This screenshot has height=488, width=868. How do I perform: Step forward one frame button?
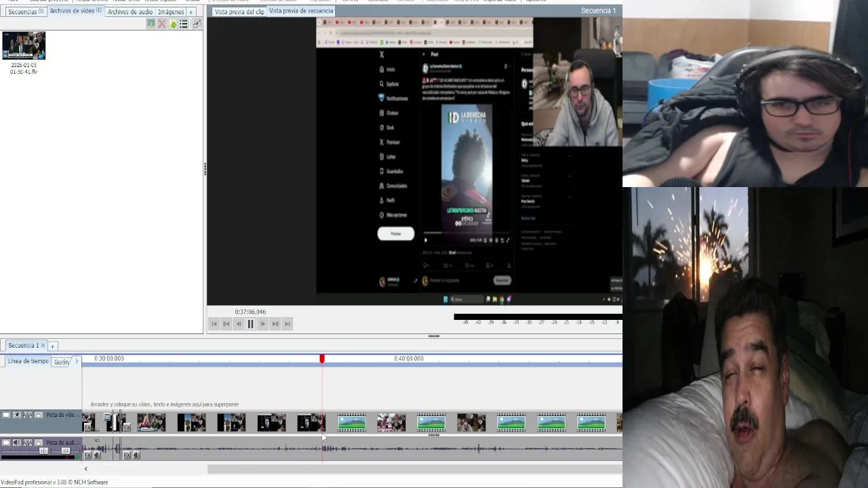click(262, 324)
